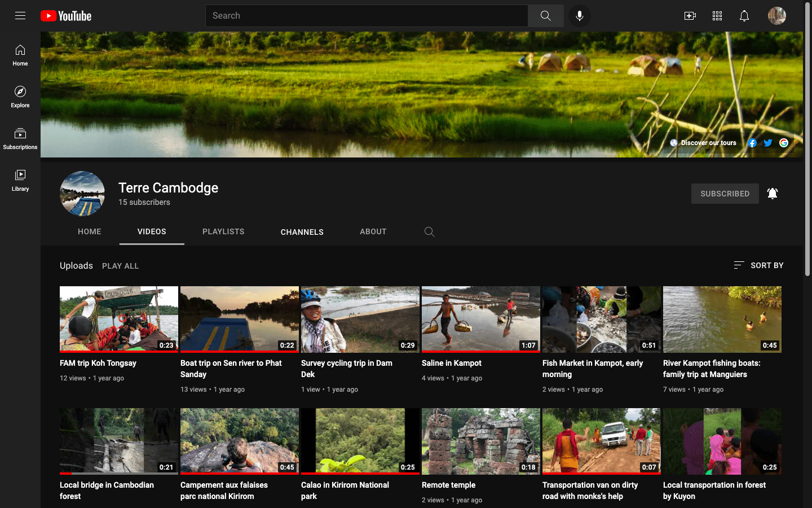Play the Local transportation in forest thumbnail
Viewport: 812px width, 508px height.
coord(722,441)
